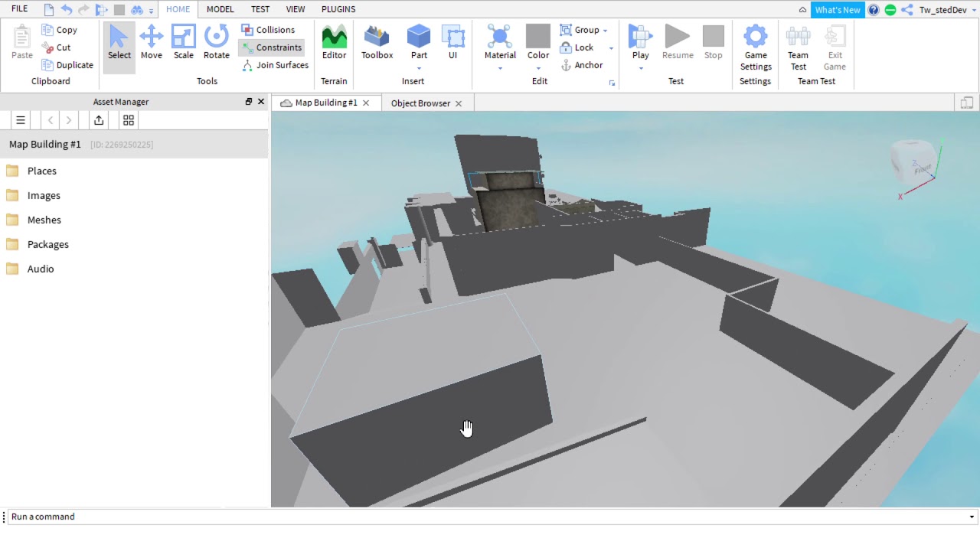Activate the Scale tool
The height and width of the screenshot is (551, 980).
(x=184, y=42)
